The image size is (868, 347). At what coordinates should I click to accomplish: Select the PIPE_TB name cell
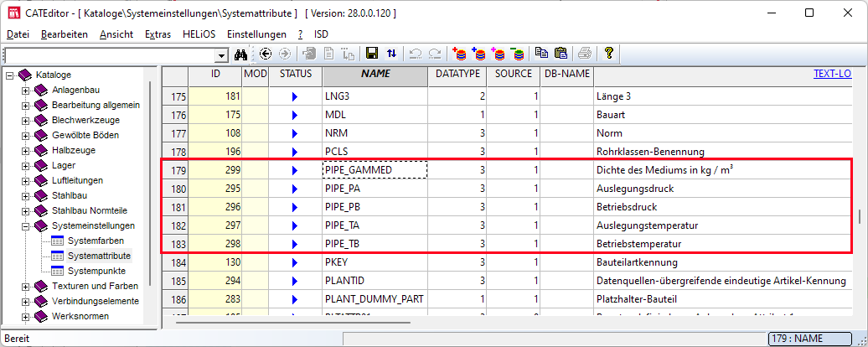pos(375,244)
